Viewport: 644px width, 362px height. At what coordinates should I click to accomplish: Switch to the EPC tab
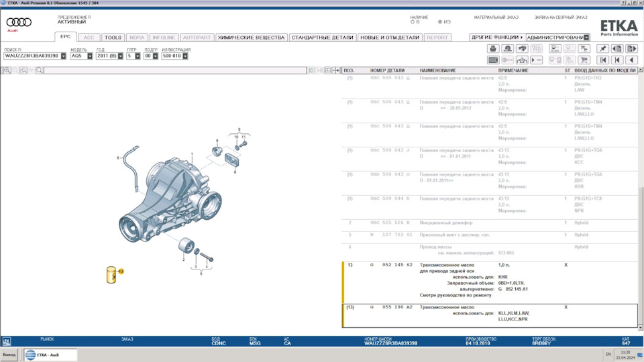pos(65,36)
